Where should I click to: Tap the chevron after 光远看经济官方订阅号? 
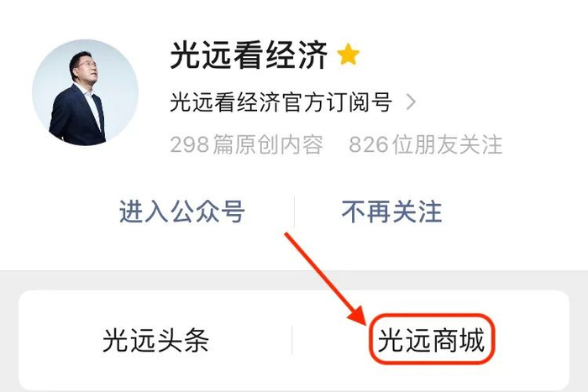411,102
